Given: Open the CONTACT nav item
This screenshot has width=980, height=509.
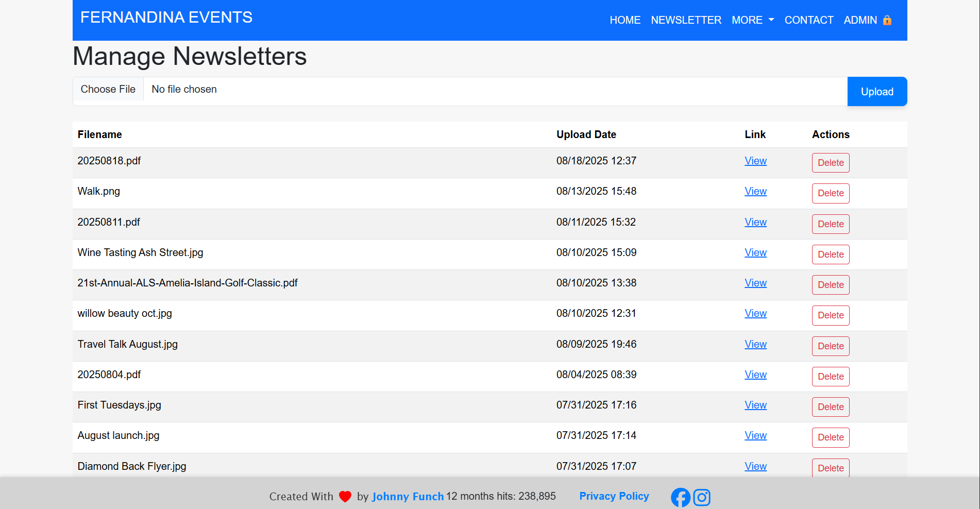Looking at the screenshot, I should (x=808, y=20).
